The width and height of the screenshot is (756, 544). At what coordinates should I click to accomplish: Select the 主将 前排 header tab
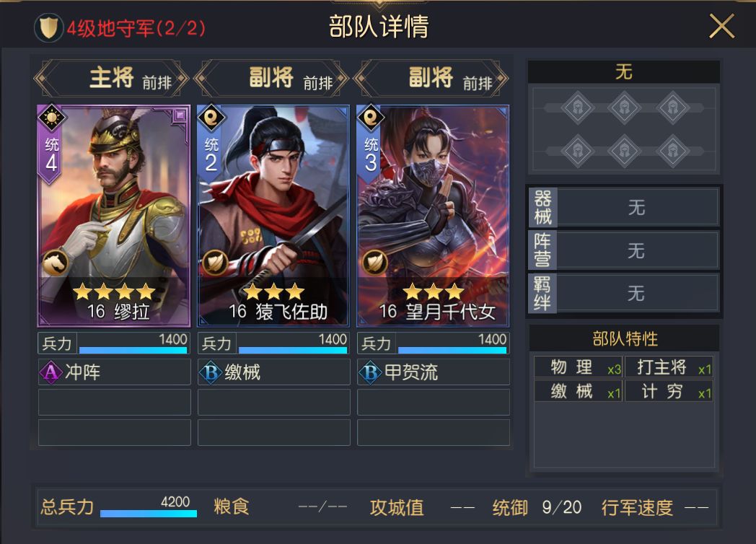[112, 78]
